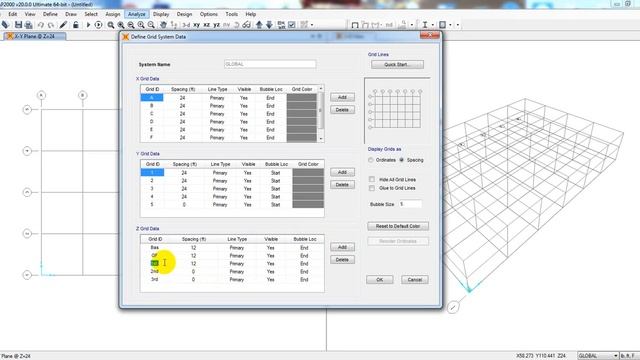The width and height of the screenshot is (640, 360).
Task: Click the new model icon at toolbar start
Action: [x=5, y=25]
